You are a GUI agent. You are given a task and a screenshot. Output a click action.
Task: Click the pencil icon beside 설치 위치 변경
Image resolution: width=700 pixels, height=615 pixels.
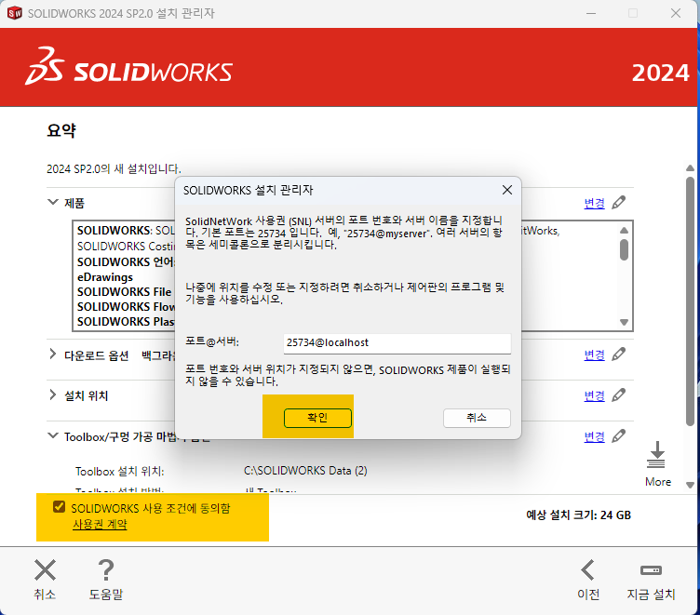(619, 395)
